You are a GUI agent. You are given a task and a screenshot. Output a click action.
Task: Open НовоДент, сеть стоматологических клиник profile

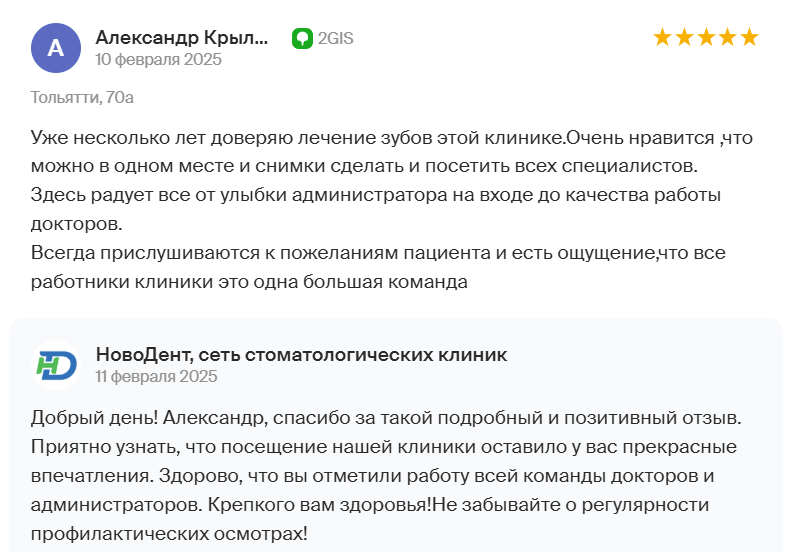point(301,355)
